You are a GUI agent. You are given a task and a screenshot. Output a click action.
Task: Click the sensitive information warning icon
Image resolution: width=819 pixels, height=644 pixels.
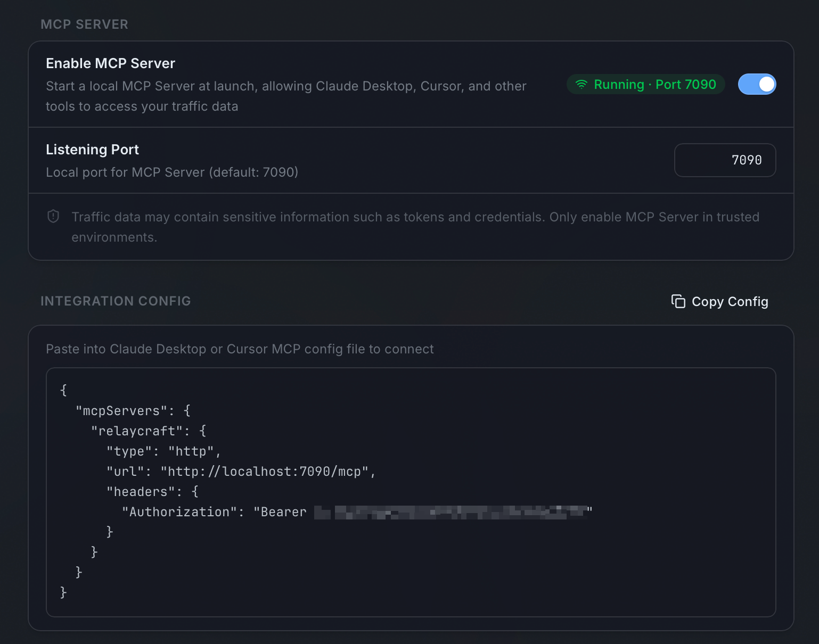pyautogui.click(x=53, y=216)
